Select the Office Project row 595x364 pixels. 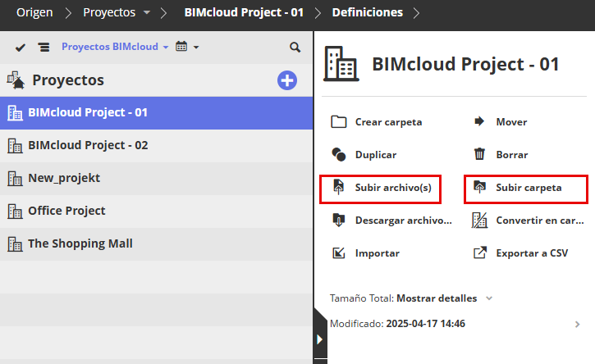pyautogui.click(x=66, y=211)
